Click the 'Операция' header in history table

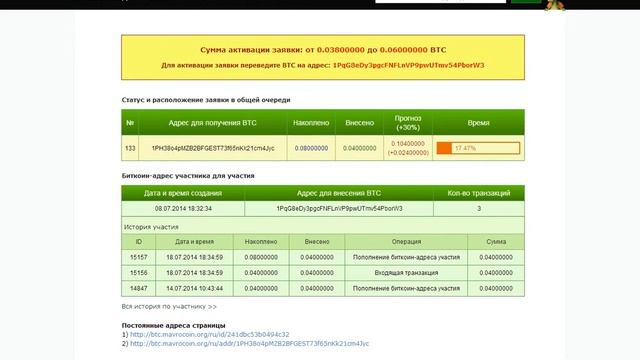pyautogui.click(x=406, y=242)
